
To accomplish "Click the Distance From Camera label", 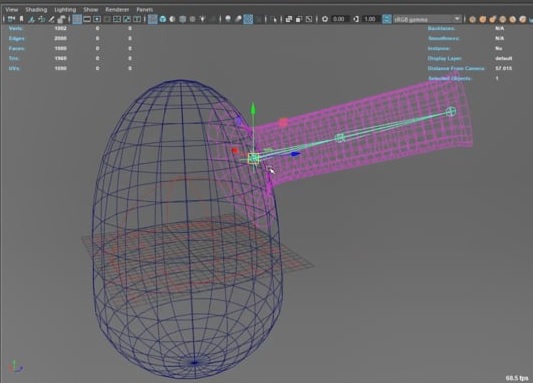I will pyautogui.click(x=456, y=68).
